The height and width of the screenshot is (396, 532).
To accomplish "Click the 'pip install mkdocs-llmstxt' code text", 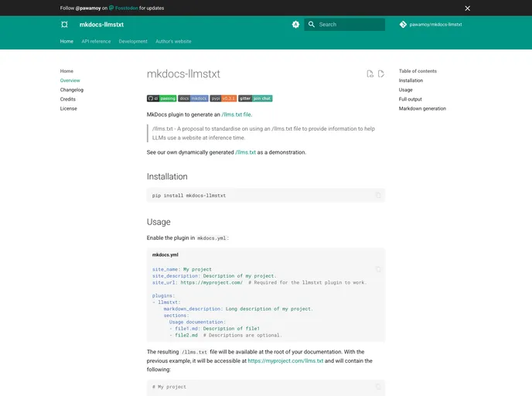I will point(189,196).
